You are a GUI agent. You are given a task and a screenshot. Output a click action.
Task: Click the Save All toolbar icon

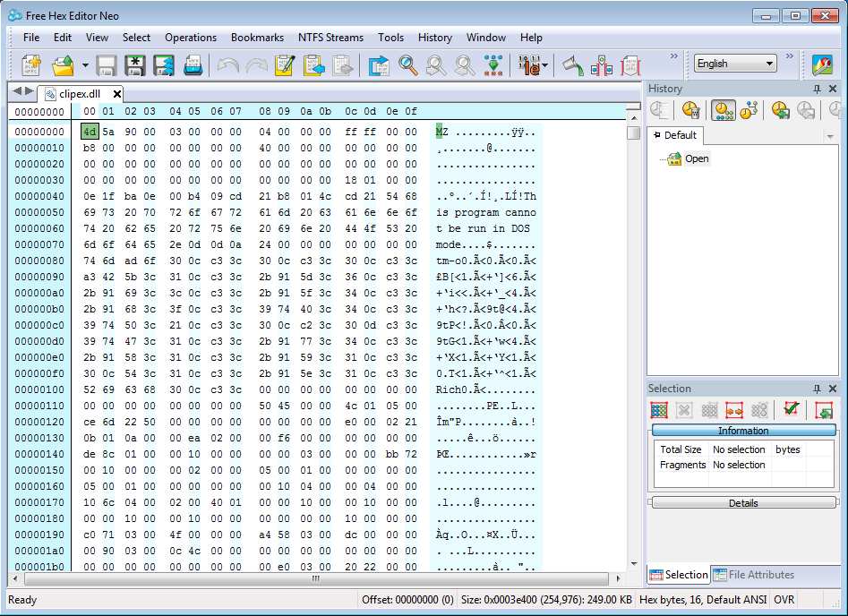(x=163, y=65)
